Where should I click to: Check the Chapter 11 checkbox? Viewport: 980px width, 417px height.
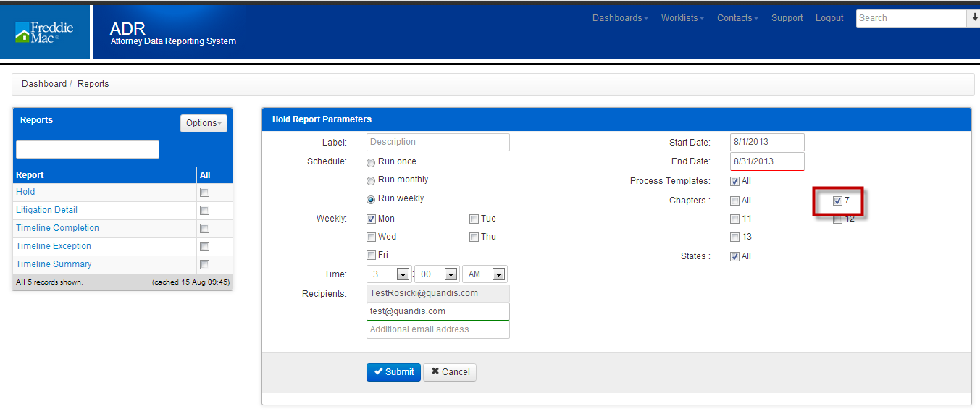[735, 219]
